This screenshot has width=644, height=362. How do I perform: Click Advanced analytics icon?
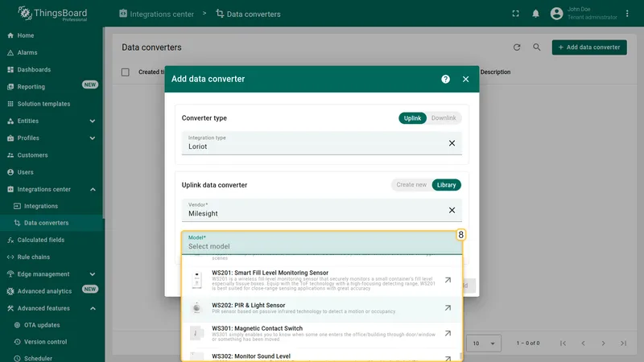10,291
